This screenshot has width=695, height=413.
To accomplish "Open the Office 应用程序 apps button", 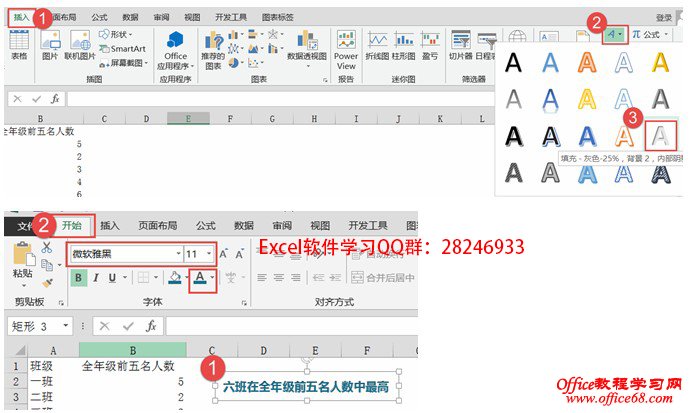I will click(x=176, y=50).
